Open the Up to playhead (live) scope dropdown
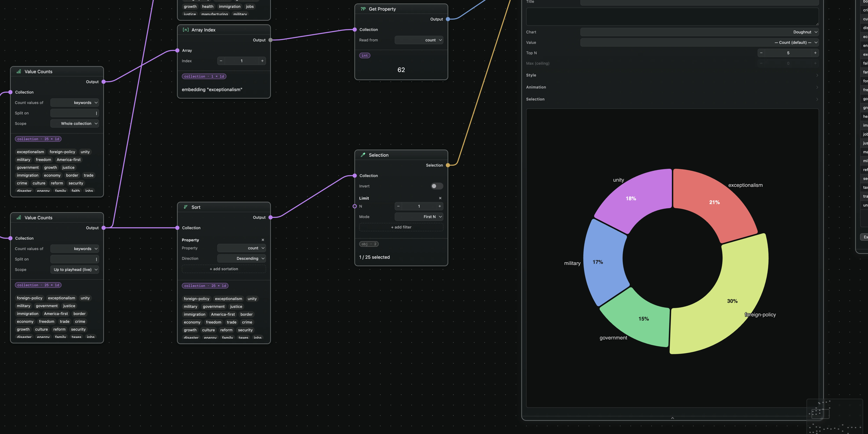The height and width of the screenshot is (434, 868). coord(74,270)
